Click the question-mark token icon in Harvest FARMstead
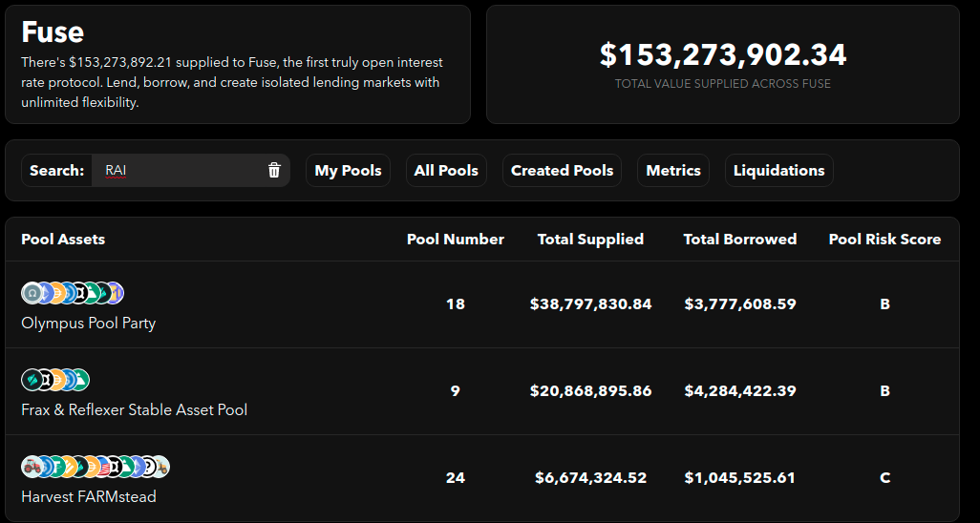Image resolution: width=980 pixels, height=523 pixels. 148,467
